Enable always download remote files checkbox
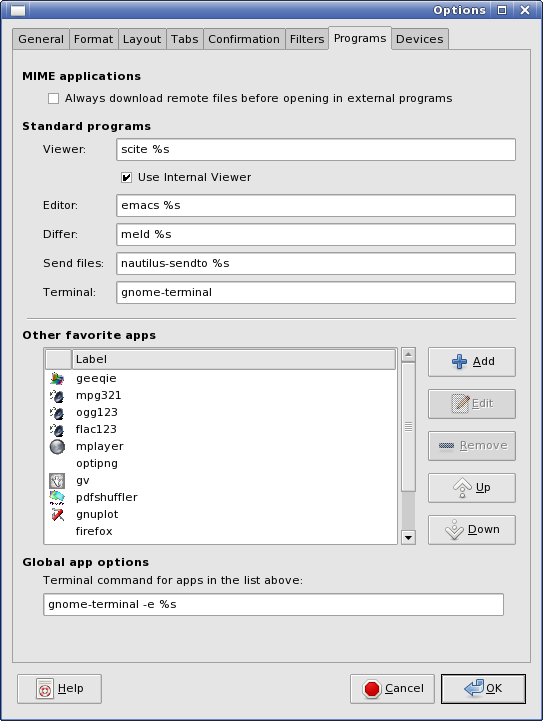This screenshot has height=721, width=543. (x=53, y=98)
